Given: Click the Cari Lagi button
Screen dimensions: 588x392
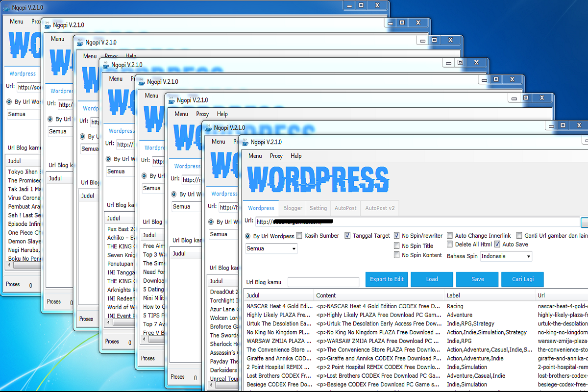Looking at the screenshot, I should [x=523, y=279].
